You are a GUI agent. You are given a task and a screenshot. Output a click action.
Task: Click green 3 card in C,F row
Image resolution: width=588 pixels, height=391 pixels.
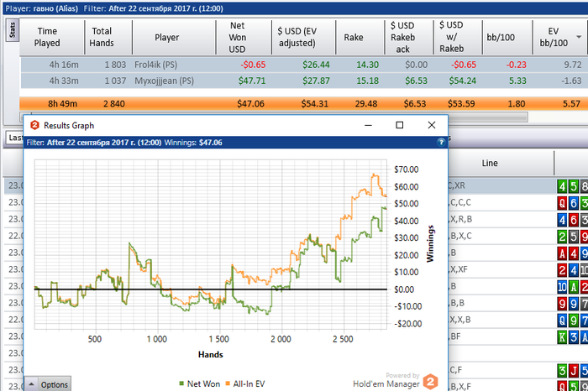[562, 371]
